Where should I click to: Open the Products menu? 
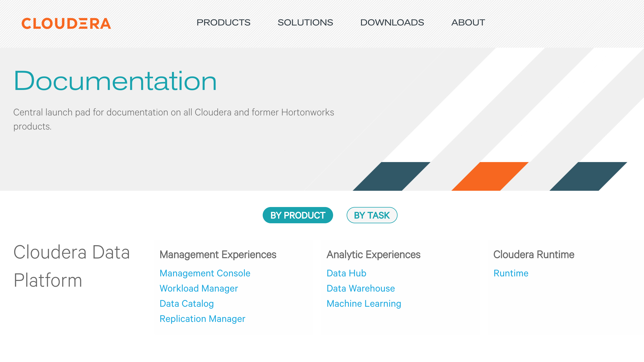[x=223, y=22]
